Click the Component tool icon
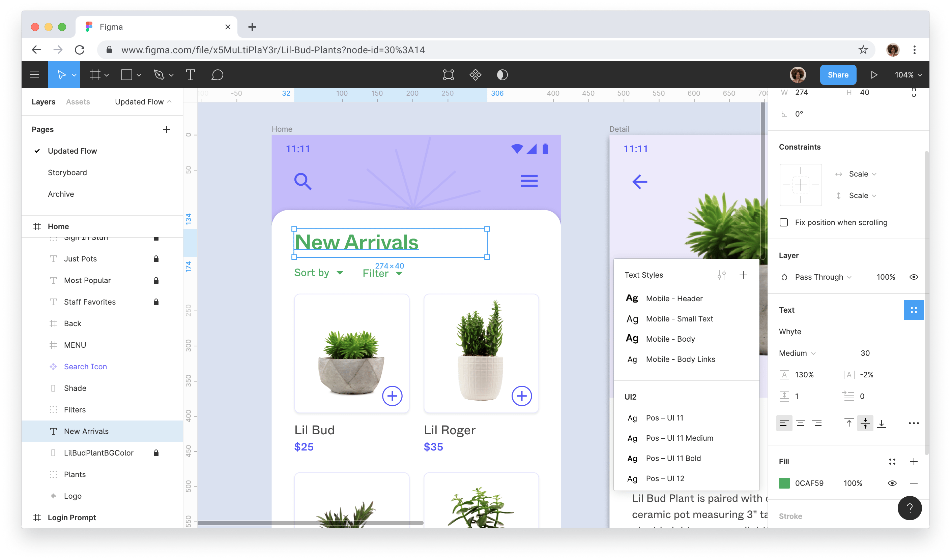 476,74
